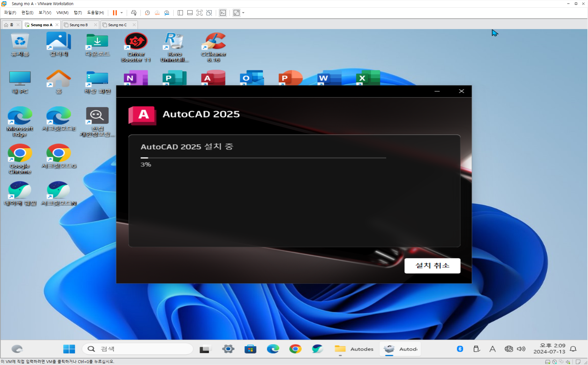Switch to Unity mode
This screenshot has width=588, height=365.
click(209, 13)
